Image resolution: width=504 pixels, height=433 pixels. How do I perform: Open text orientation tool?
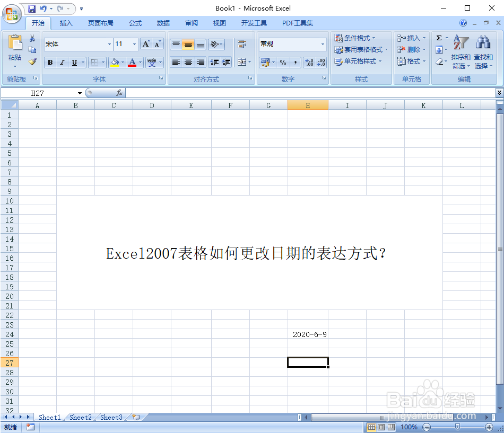214,44
